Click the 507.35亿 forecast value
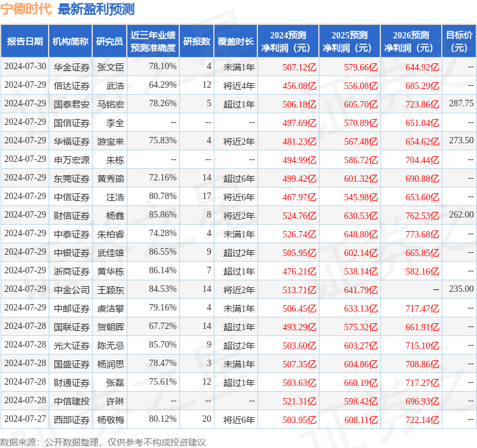The height and width of the screenshot is (448, 477). point(300,364)
